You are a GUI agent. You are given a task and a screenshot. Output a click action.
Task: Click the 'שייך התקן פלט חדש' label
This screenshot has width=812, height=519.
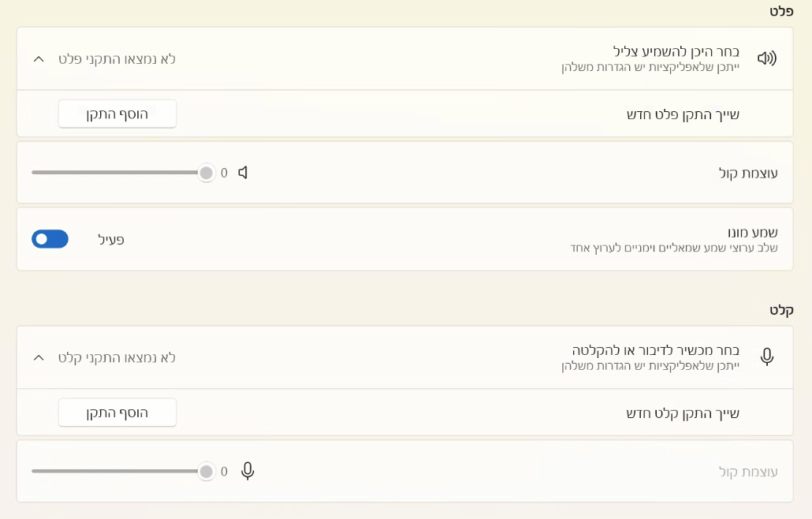[683, 114]
